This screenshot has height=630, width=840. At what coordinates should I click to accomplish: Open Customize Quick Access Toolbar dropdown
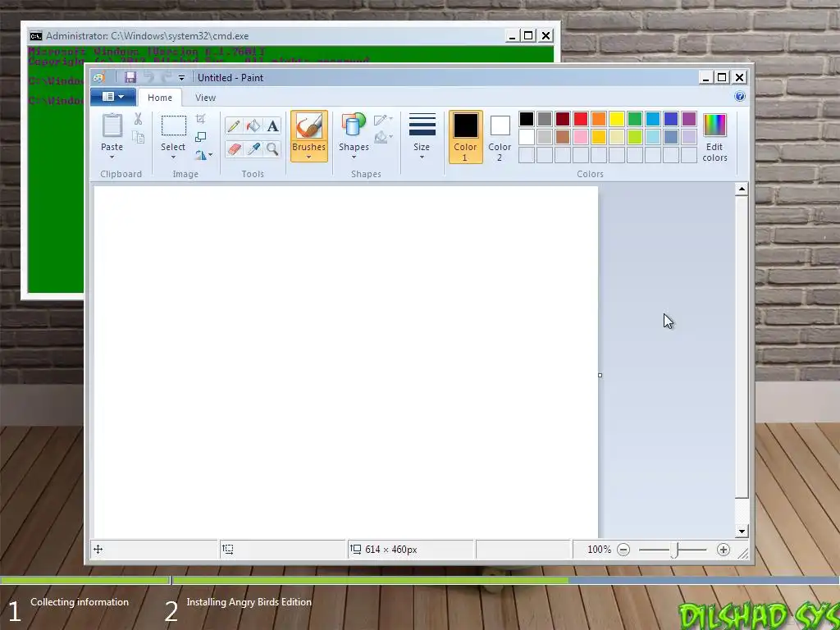point(181,78)
